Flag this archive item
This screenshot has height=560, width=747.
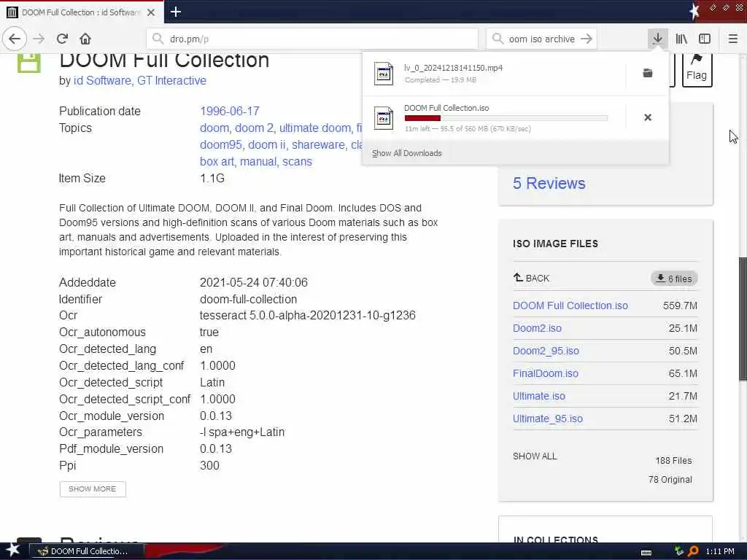click(x=697, y=69)
